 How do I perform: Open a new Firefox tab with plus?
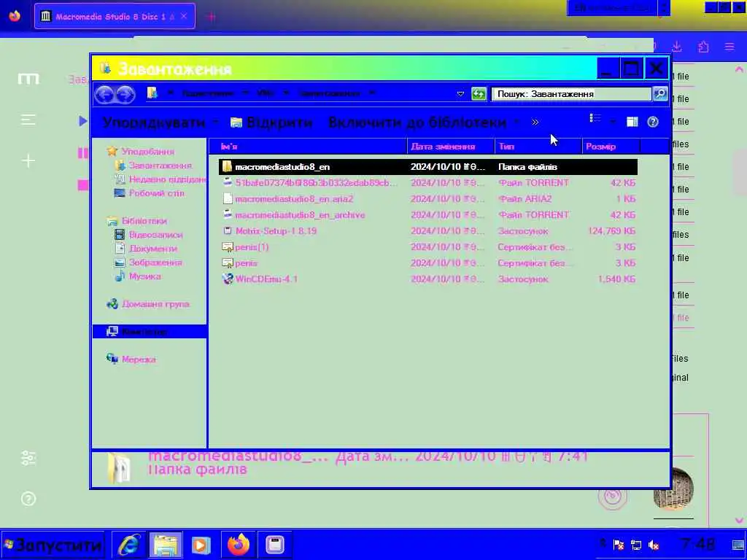(x=211, y=17)
